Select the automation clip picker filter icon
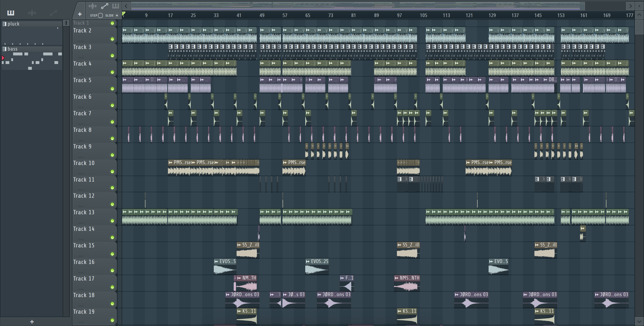 [53, 13]
